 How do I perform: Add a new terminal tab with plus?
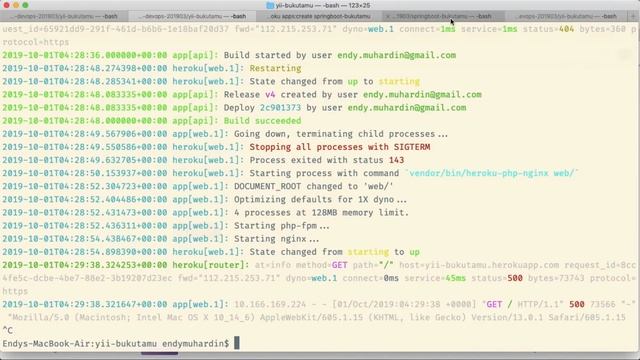pos(633,16)
